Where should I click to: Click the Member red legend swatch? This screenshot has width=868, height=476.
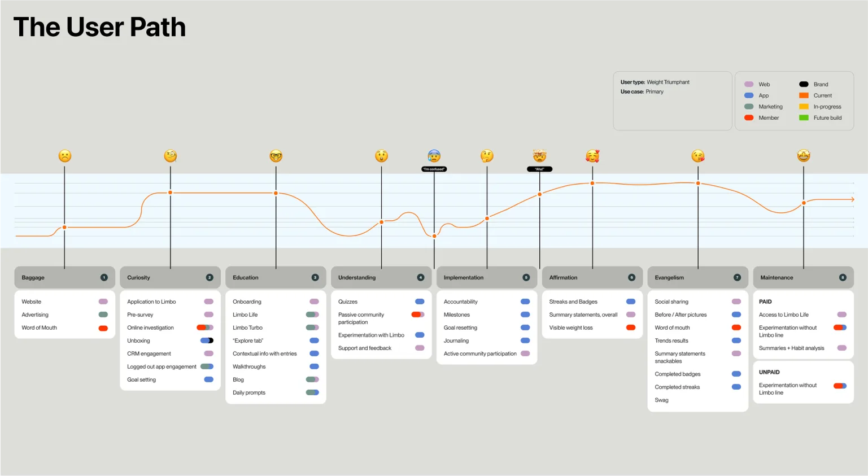tap(749, 117)
